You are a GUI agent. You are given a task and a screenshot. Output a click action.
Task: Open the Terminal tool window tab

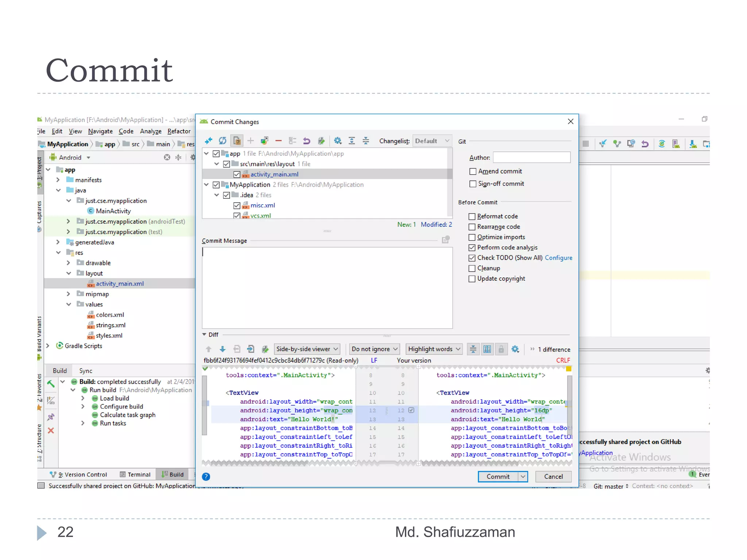pos(135,474)
